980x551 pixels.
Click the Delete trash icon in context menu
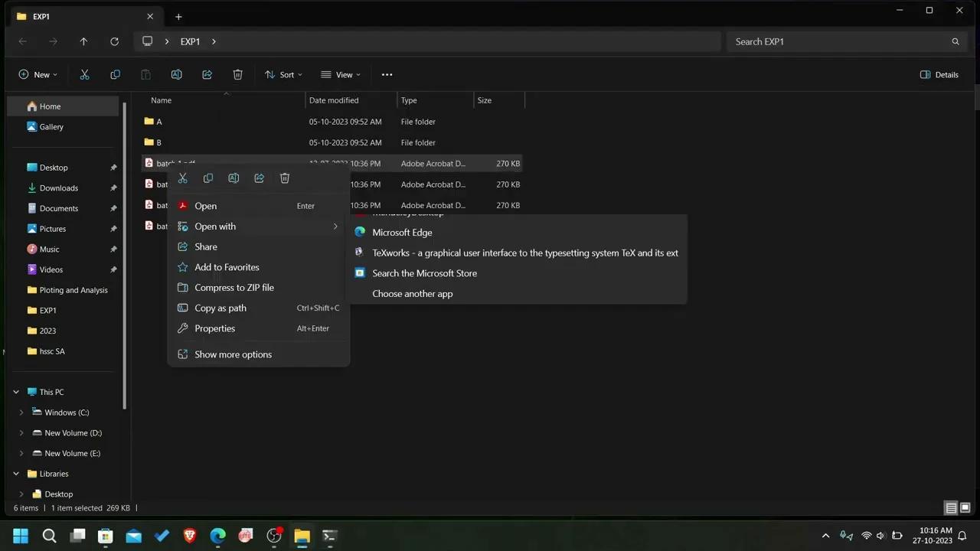click(285, 178)
